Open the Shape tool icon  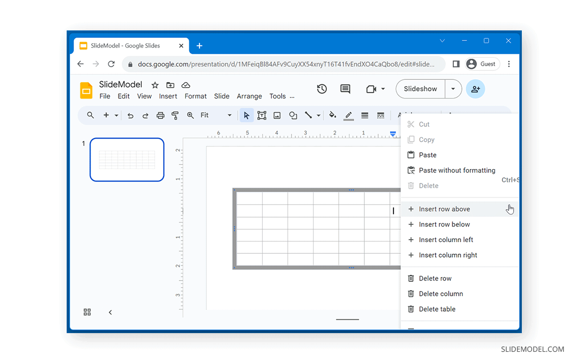[x=293, y=115]
